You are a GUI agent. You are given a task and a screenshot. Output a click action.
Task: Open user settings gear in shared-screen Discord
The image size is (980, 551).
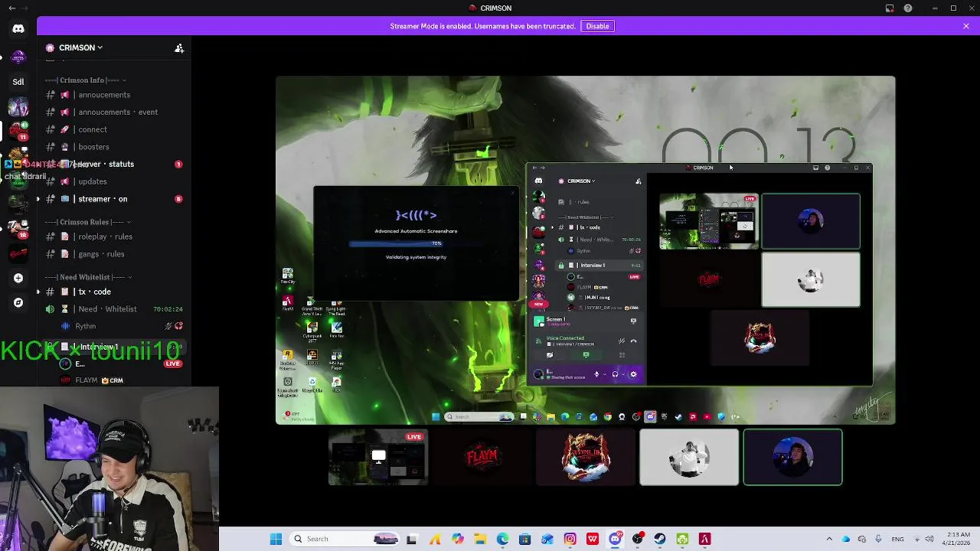point(633,374)
